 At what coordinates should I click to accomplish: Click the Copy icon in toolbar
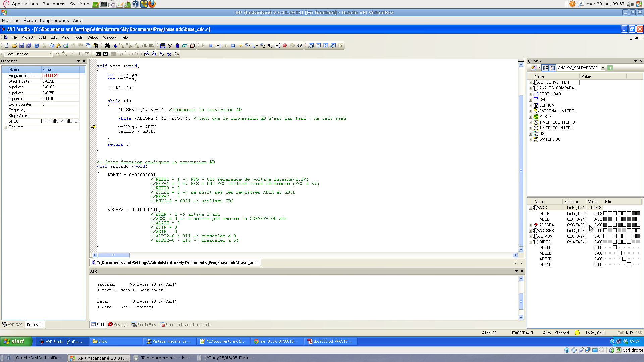pos(51,46)
